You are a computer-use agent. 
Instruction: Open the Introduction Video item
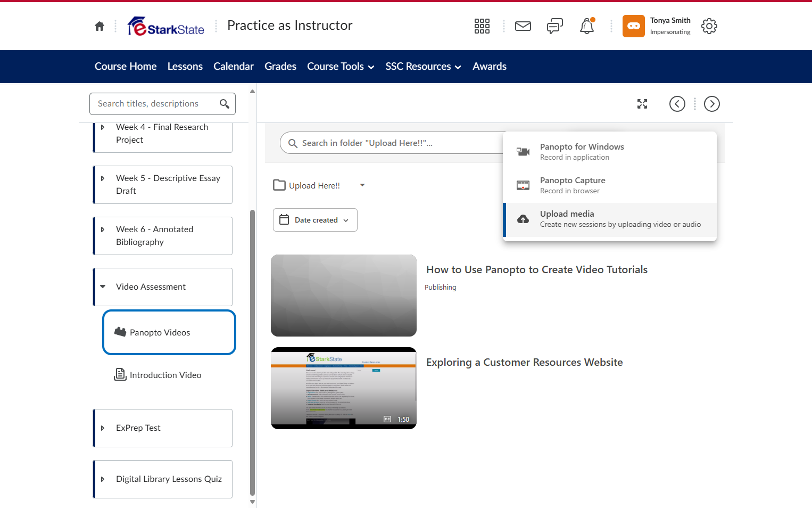pos(165,375)
